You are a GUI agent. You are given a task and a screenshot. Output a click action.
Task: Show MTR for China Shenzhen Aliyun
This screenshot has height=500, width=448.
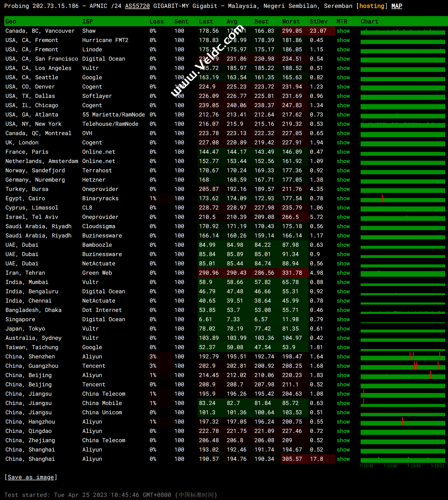pyautogui.click(x=343, y=356)
